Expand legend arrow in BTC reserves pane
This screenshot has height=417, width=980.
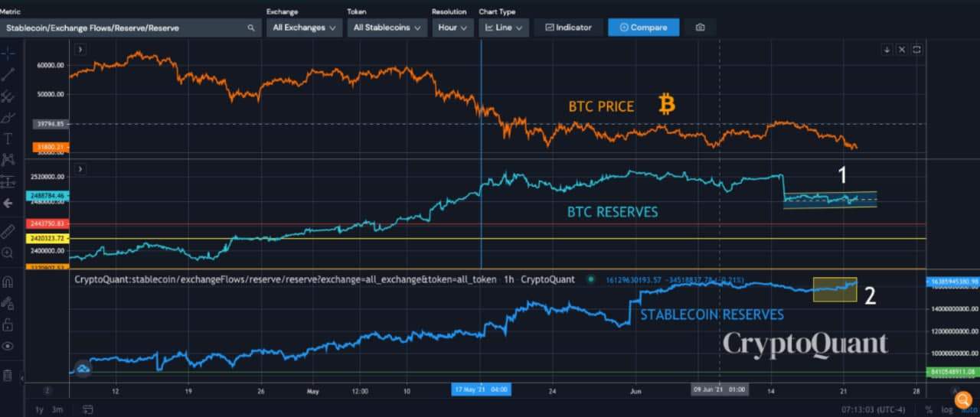coord(80,168)
